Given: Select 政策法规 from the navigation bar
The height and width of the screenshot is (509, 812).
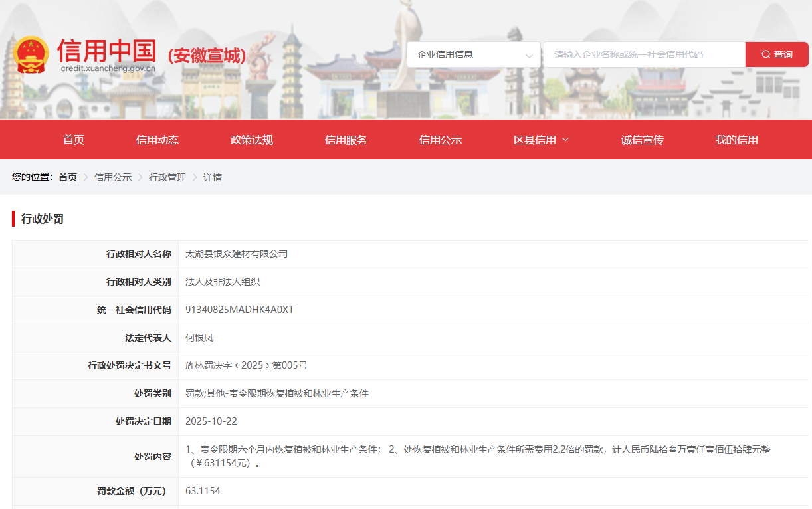Looking at the screenshot, I should 252,140.
